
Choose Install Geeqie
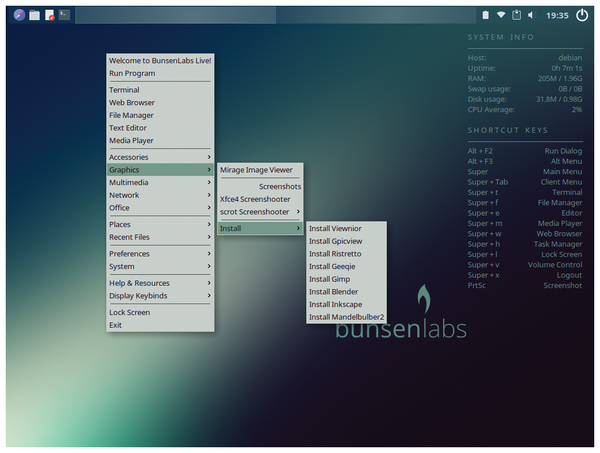(346, 266)
